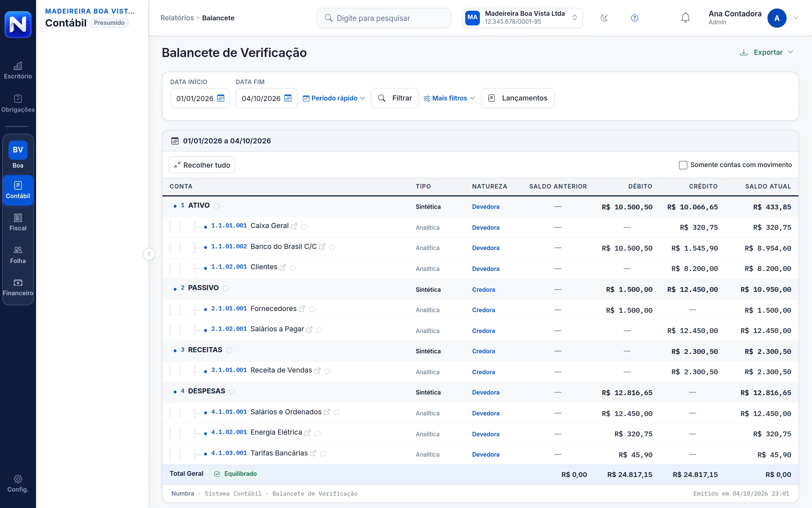812x508 pixels.
Task: Click Emitido em 04/10/2026 23:01 footer text
Action: pos(741,494)
